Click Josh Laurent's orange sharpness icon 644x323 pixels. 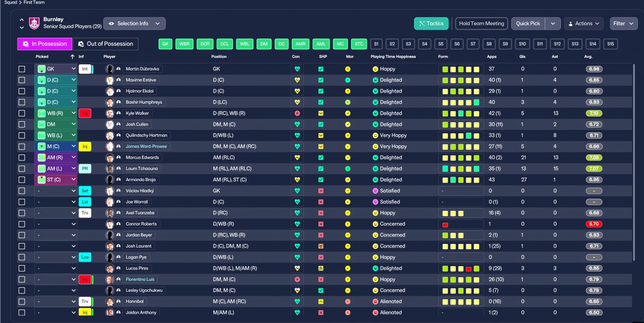coord(321,246)
